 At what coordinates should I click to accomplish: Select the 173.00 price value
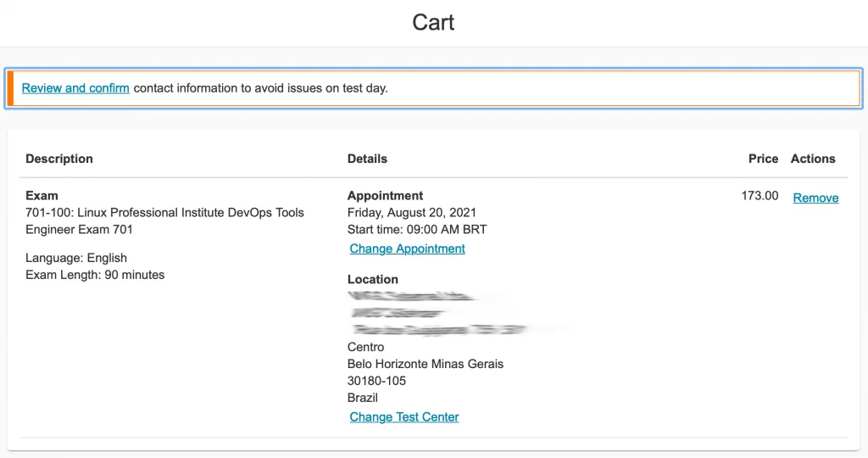[759, 196]
